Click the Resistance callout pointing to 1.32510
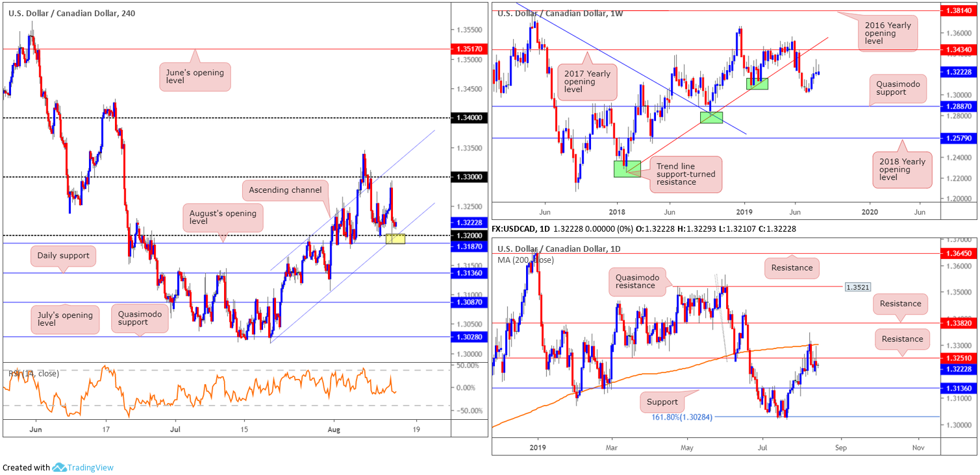Image resolution: width=980 pixels, height=475 pixels. [902, 339]
